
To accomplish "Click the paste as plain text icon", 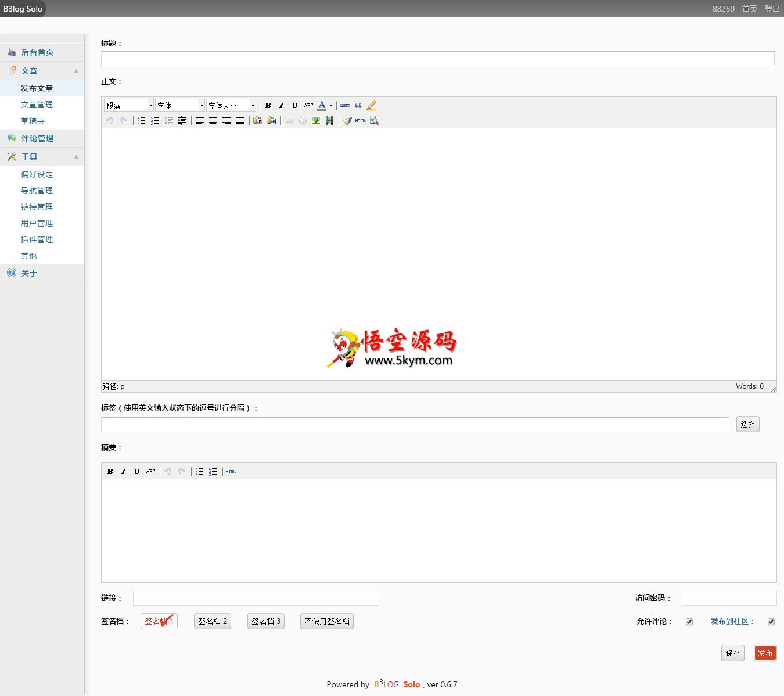I will tap(258, 120).
